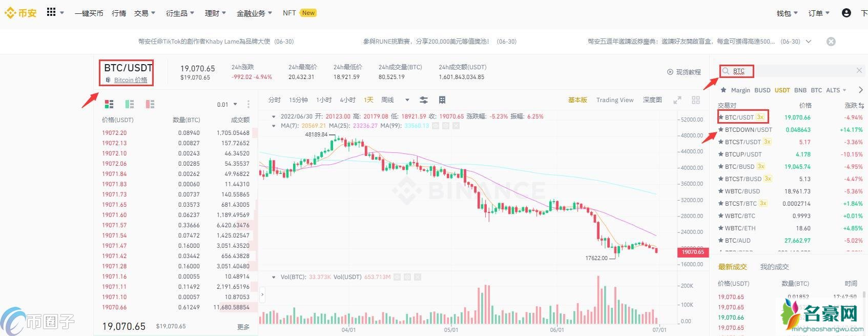This screenshot has height=336, width=868.
Task: Remove MA indicator with X icon
Action: [456, 125]
